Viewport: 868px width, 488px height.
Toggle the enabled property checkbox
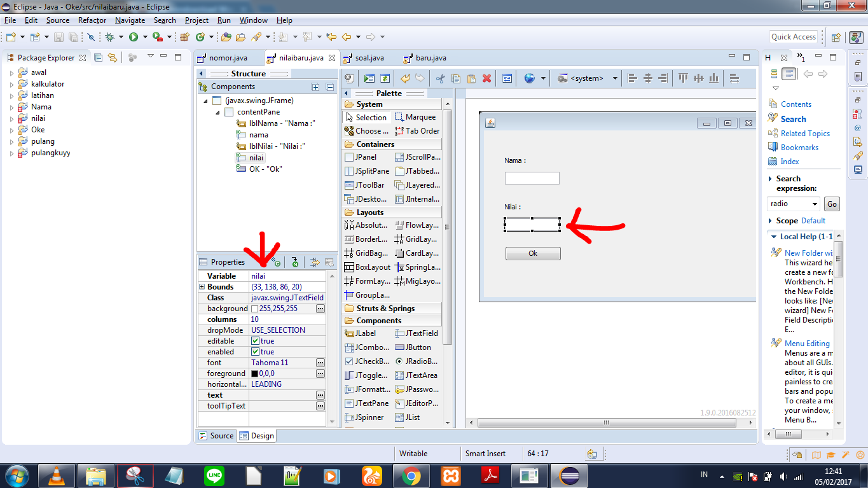(255, 352)
